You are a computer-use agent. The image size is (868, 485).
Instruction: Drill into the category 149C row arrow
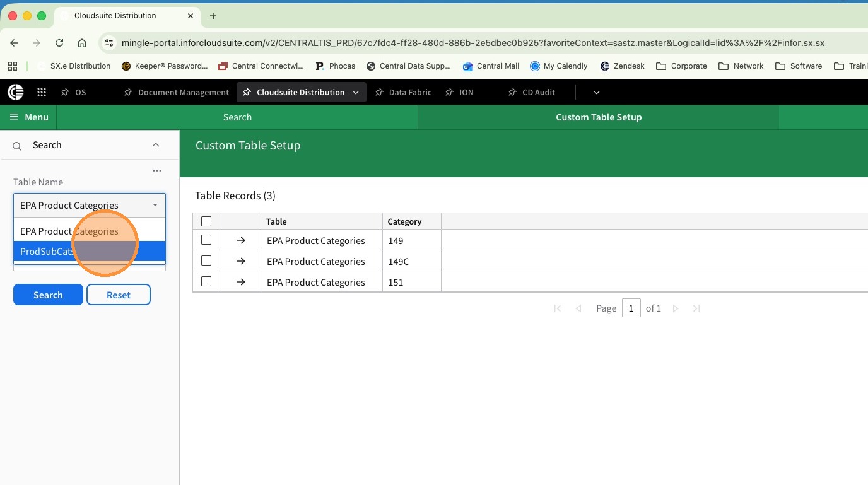240,261
